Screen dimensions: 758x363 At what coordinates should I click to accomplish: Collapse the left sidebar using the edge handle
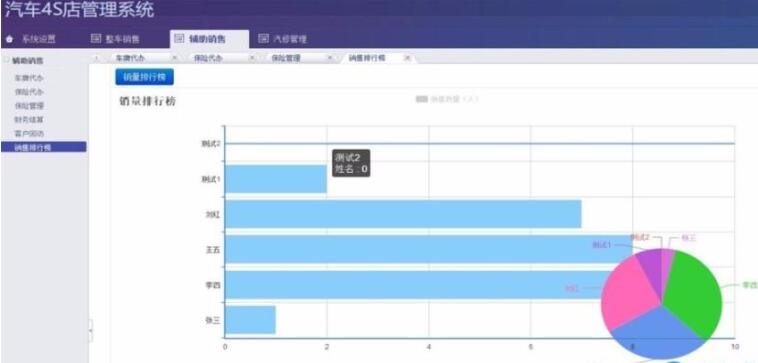pyautogui.click(x=90, y=330)
